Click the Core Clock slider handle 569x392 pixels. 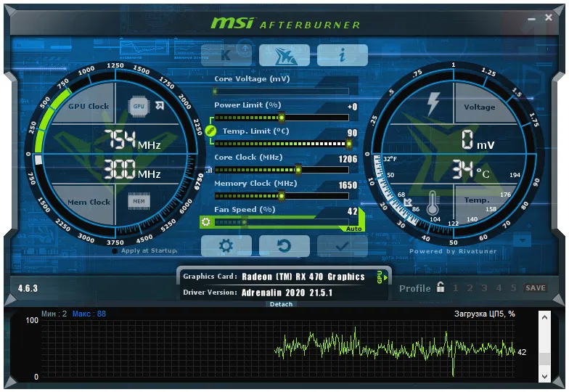tap(298, 170)
